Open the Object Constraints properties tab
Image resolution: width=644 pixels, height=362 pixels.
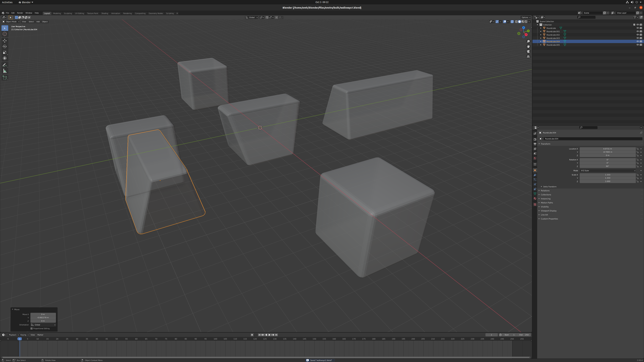535,189
